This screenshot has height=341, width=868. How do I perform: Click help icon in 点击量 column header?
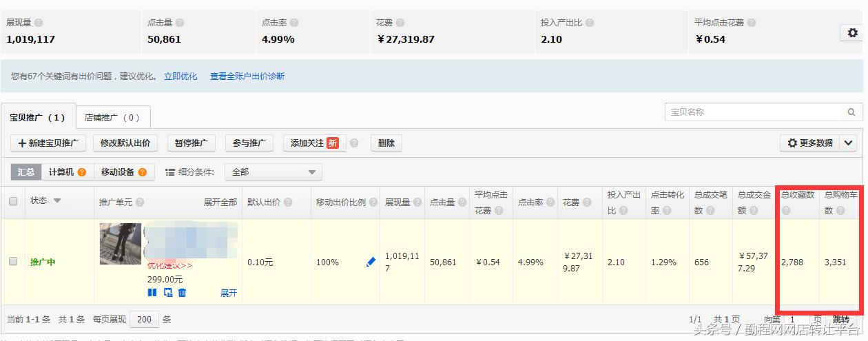tap(462, 203)
